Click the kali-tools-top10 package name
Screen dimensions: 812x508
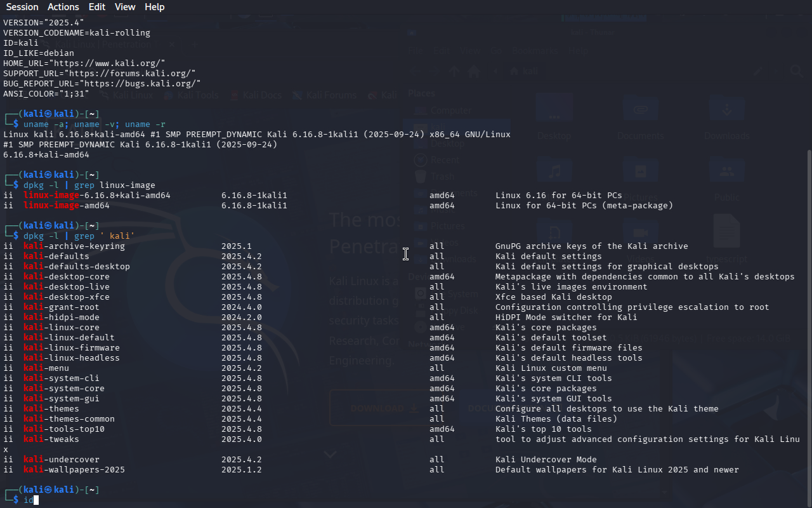coord(64,429)
